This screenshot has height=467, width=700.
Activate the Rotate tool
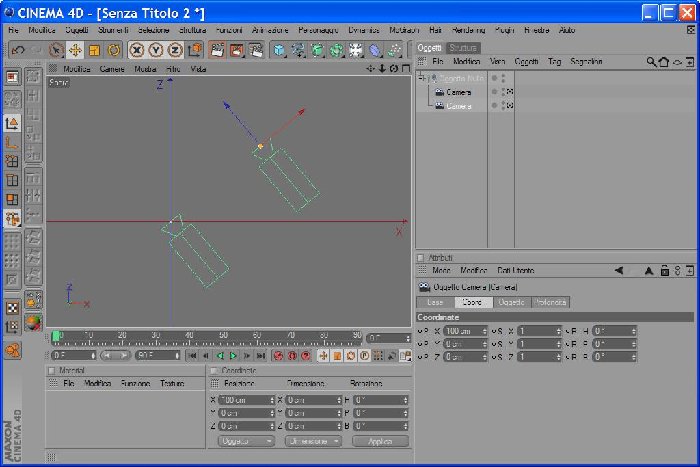tap(114, 50)
